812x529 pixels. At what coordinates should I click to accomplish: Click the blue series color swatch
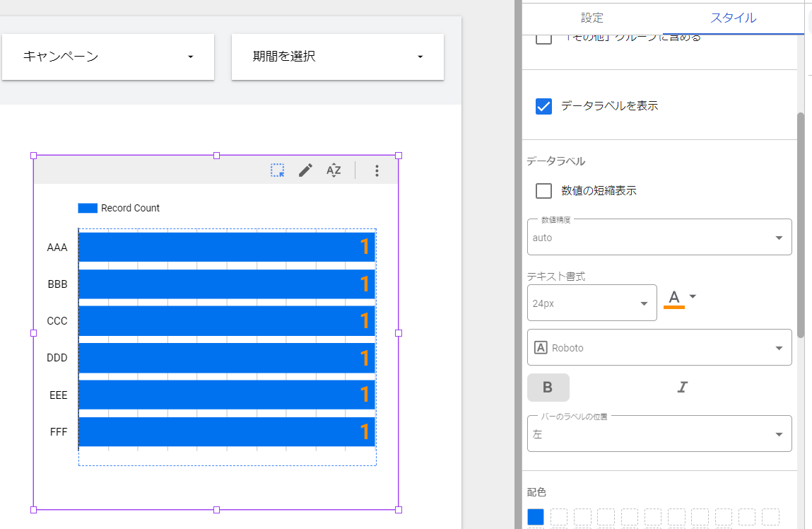pyautogui.click(x=536, y=516)
